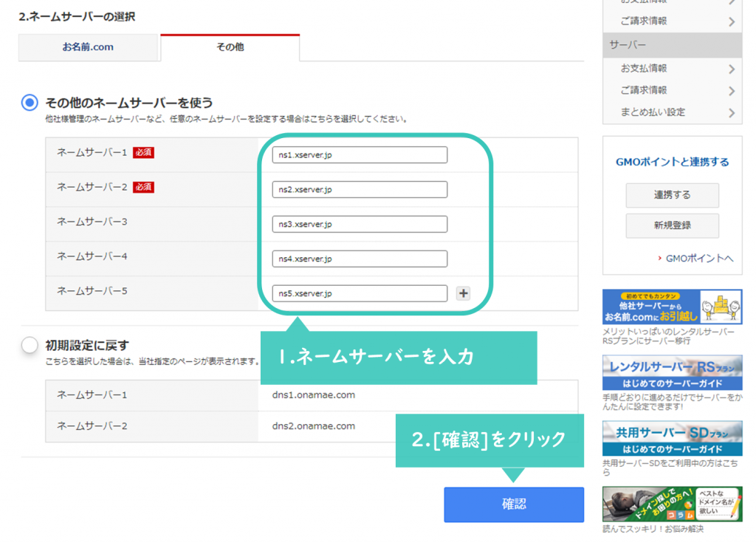Screen dimensions: 756x543
Task: Click 必須 badge beside ネームサーバー1
Action: 144,152
